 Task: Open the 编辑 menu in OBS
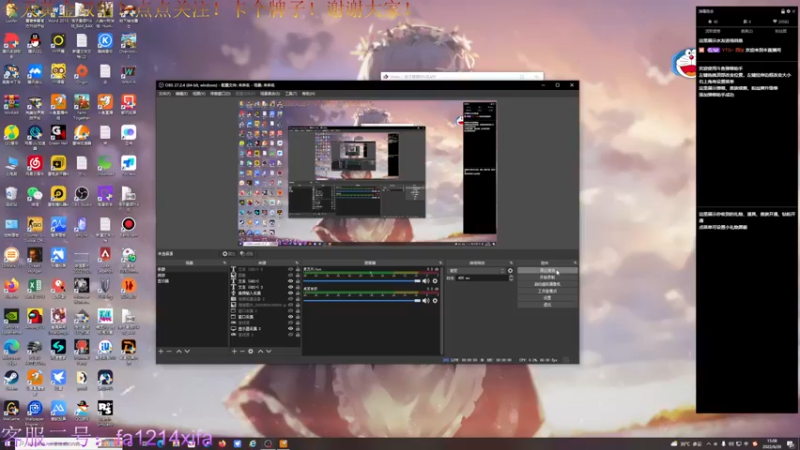pos(182,94)
